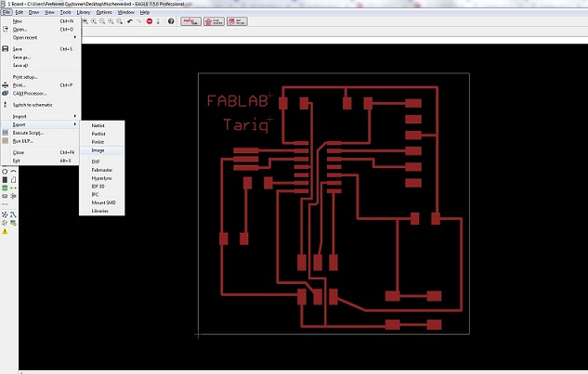
Task: Open the Window menu
Action: tap(125, 12)
